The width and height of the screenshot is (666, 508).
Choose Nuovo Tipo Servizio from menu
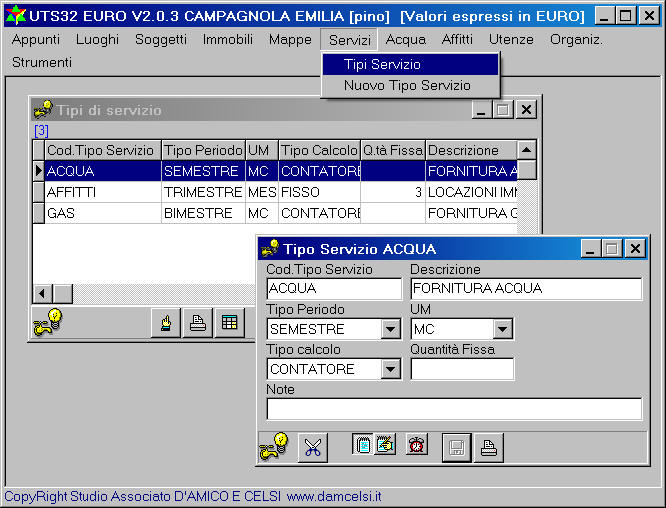point(406,85)
